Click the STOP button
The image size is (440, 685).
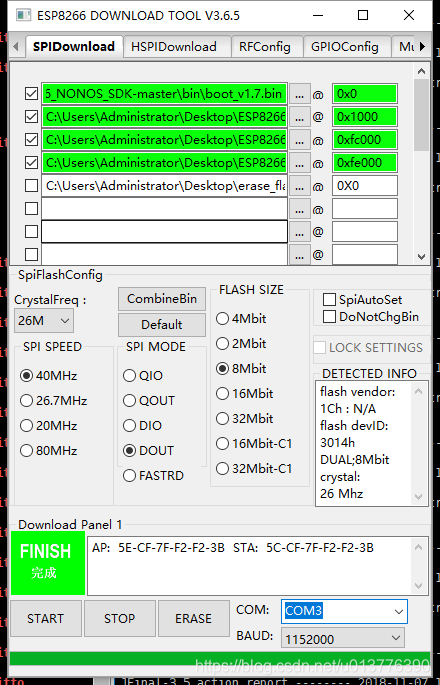coord(120,618)
